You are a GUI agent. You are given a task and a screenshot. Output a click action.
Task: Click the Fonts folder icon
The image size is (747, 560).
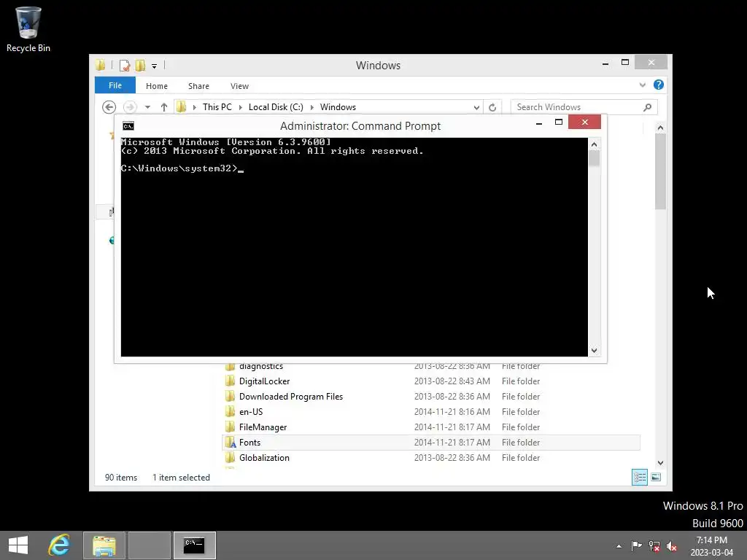tap(231, 442)
